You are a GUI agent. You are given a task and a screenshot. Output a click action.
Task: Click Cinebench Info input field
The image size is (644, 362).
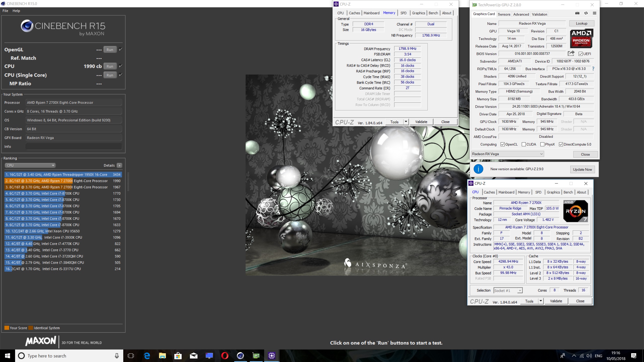pyautogui.click(x=74, y=147)
